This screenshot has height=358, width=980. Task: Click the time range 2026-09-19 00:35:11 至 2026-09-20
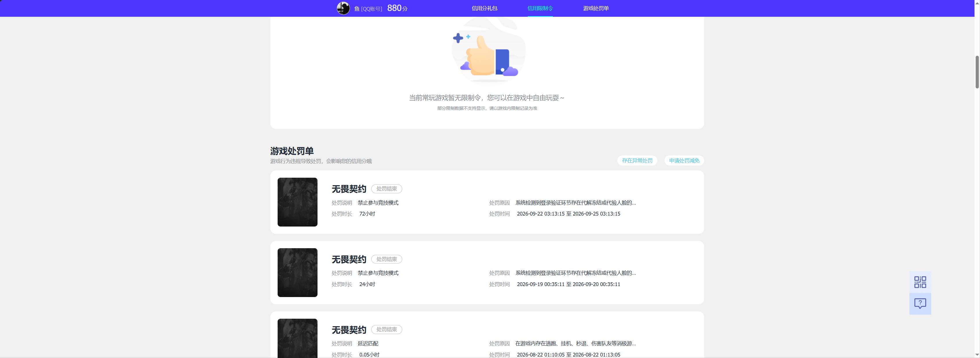[x=569, y=284]
